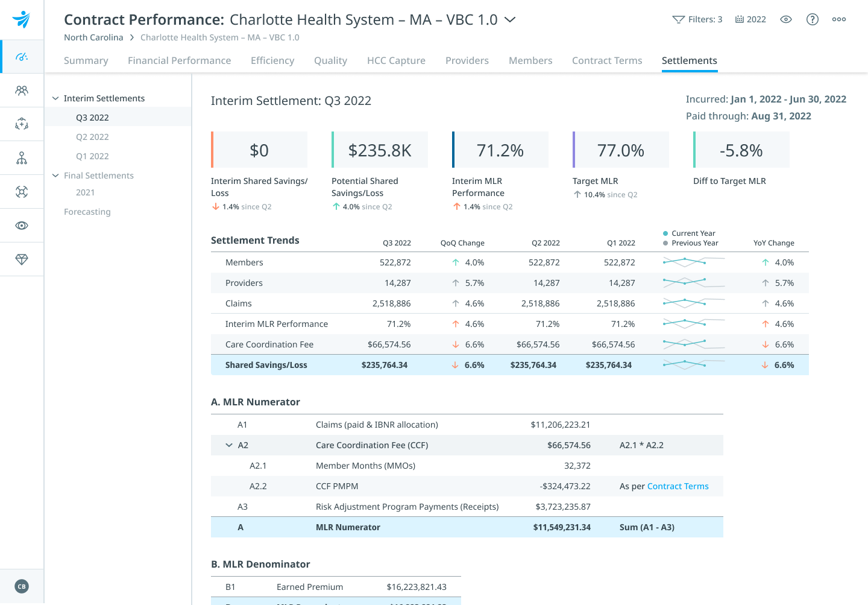Open the more options ellipsis menu
The height and width of the screenshot is (605, 868).
tap(839, 19)
